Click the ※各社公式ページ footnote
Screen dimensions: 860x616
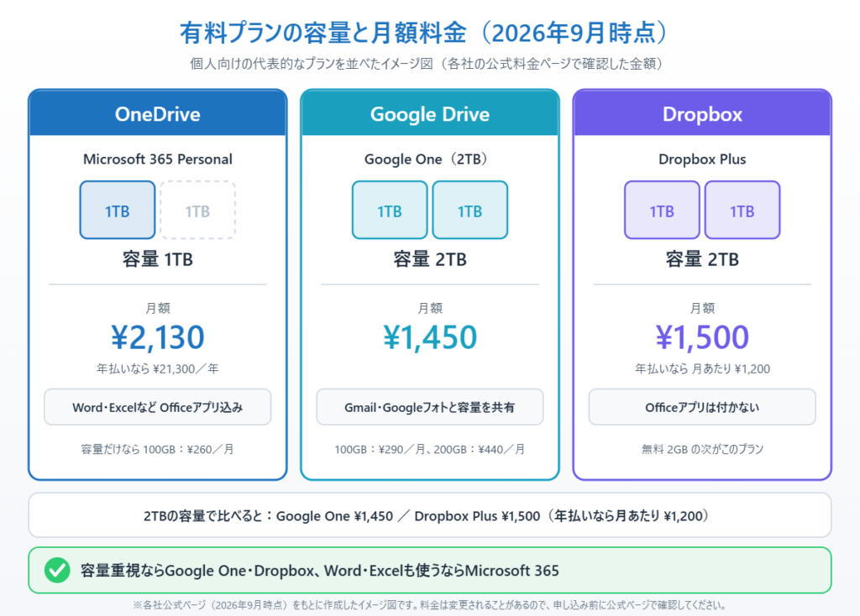[430, 605]
